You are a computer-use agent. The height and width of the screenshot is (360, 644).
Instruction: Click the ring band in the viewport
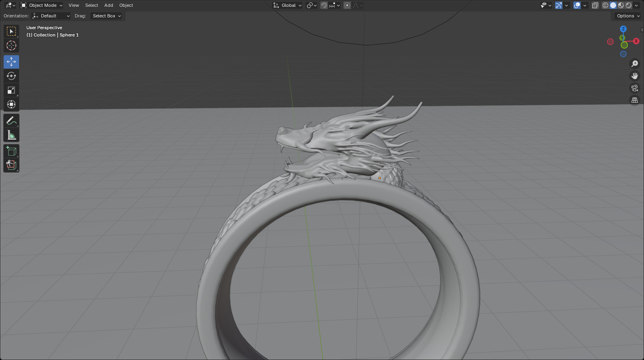[x=341, y=191]
